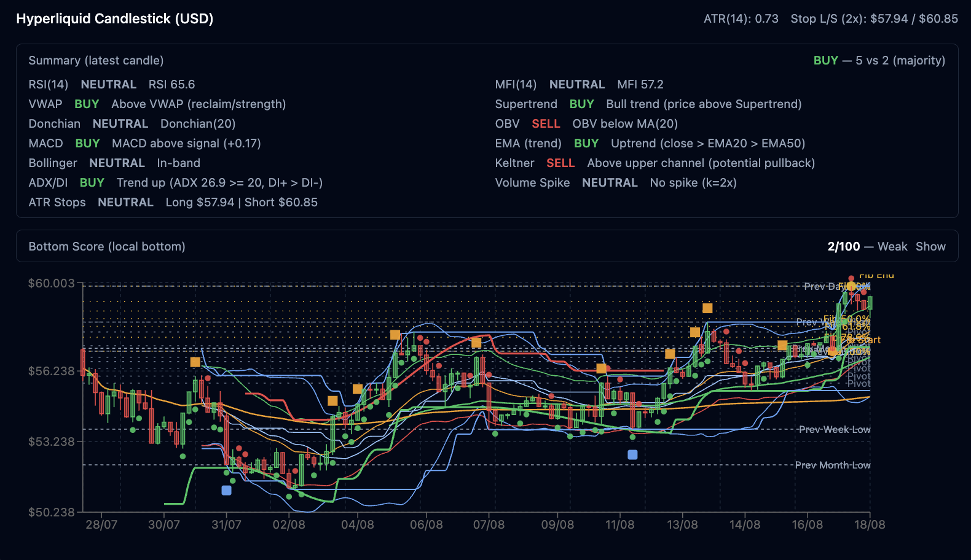Select the 18/08 date axis label
The image size is (971, 560).
point(870,524)
